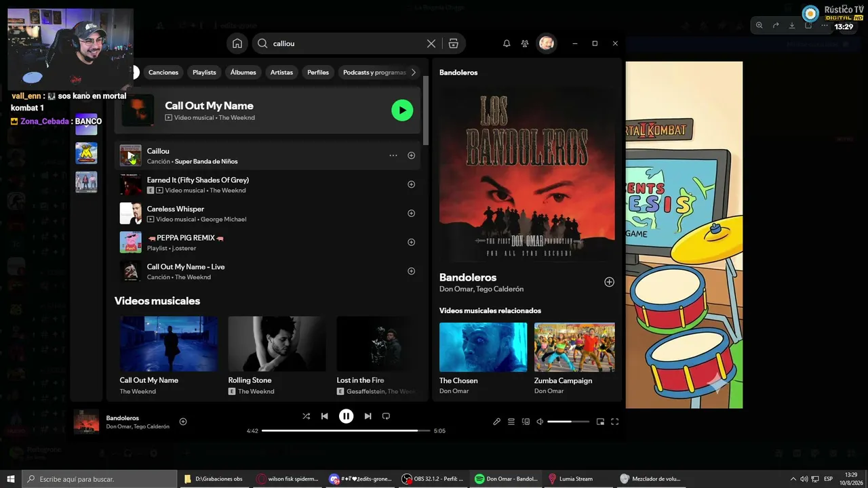Open George Michael artist link
Image resolution: width=868 pixels, height=488 pixels.
click(225, 220)
